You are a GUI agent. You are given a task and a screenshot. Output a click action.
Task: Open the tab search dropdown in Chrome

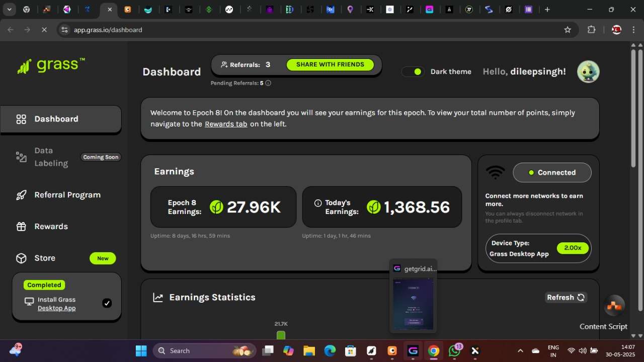10,9
